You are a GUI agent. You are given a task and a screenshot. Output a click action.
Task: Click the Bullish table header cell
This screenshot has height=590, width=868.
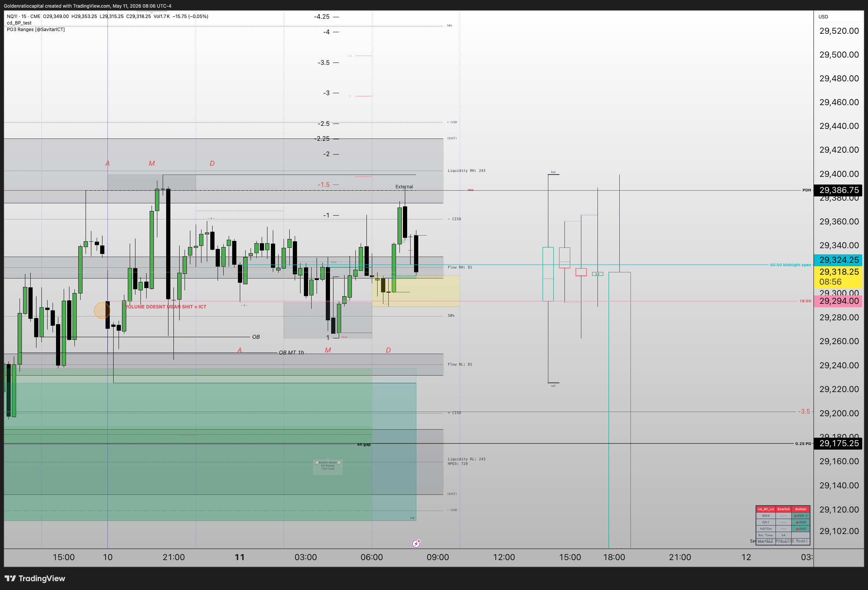(x=801, y=509)
